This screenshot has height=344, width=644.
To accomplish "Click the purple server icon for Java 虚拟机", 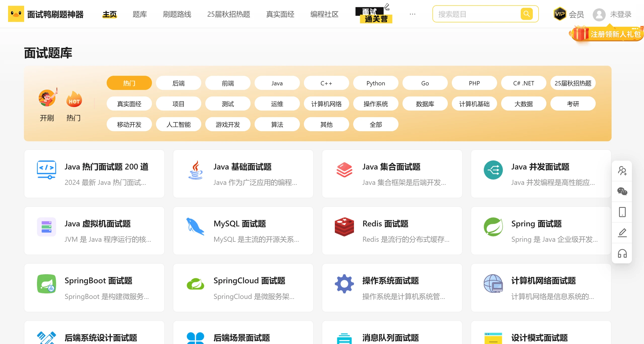I will 47,227.
